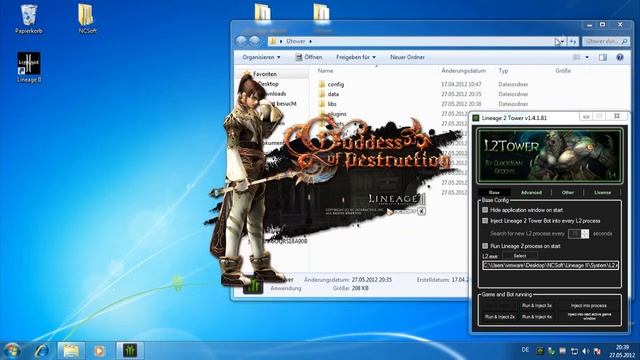Select the config folder icon in Explorer

pos(322,84)
